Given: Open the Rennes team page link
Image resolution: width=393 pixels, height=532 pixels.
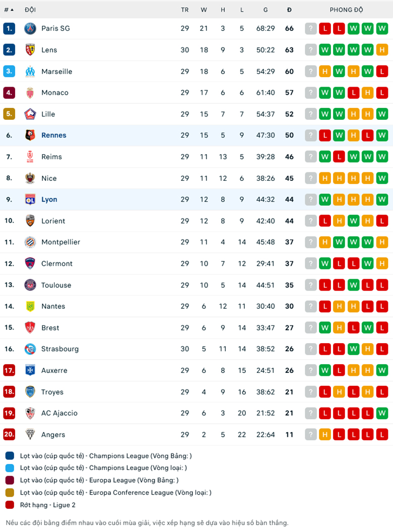Looking at the screenshot, I should pyautogui.click(x=54, y=135).
